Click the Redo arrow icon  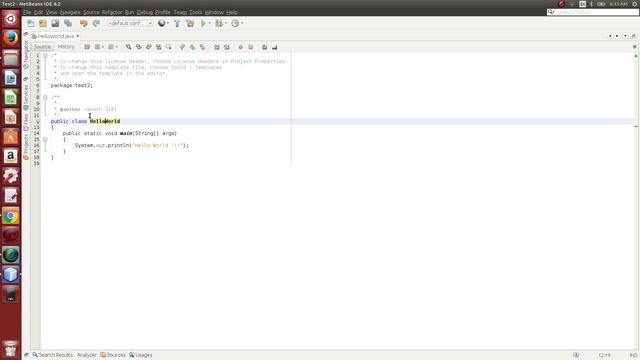point(96,23)
